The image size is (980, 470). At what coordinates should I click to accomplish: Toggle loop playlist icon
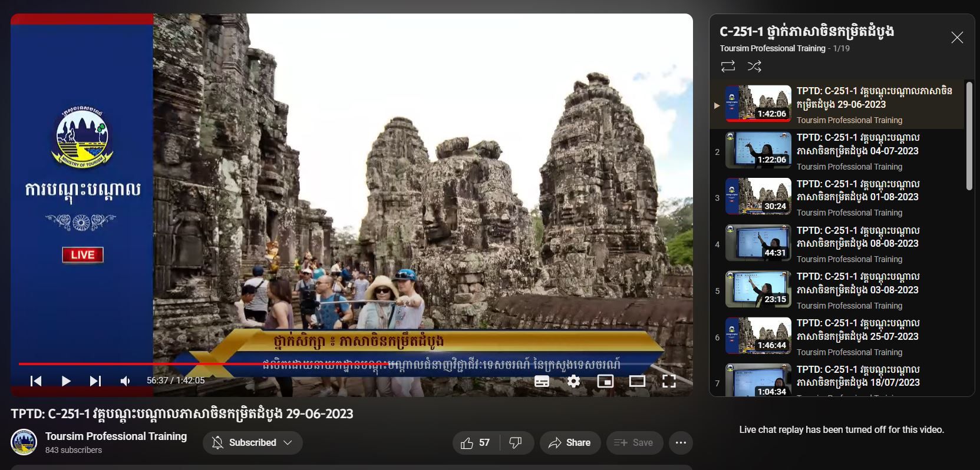tap(728, 66)
